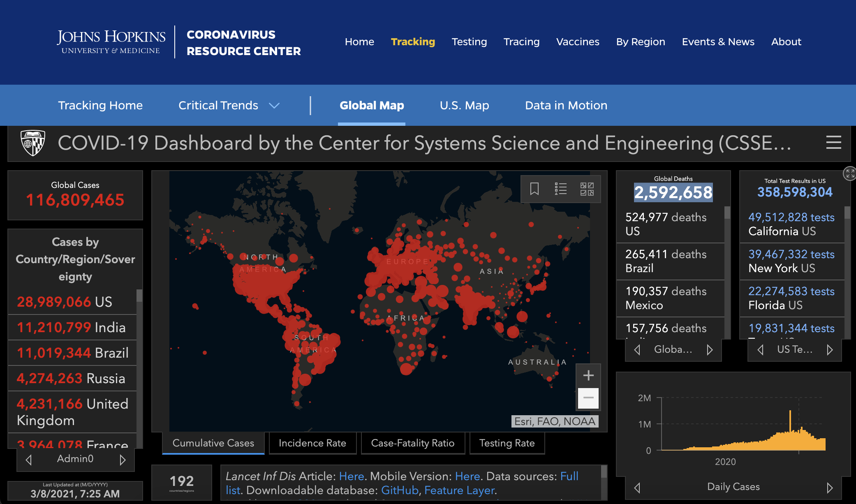This screenshot has height=504, width=856.
Task: Zoom out on the map
Action: click(x=588, y=398)
